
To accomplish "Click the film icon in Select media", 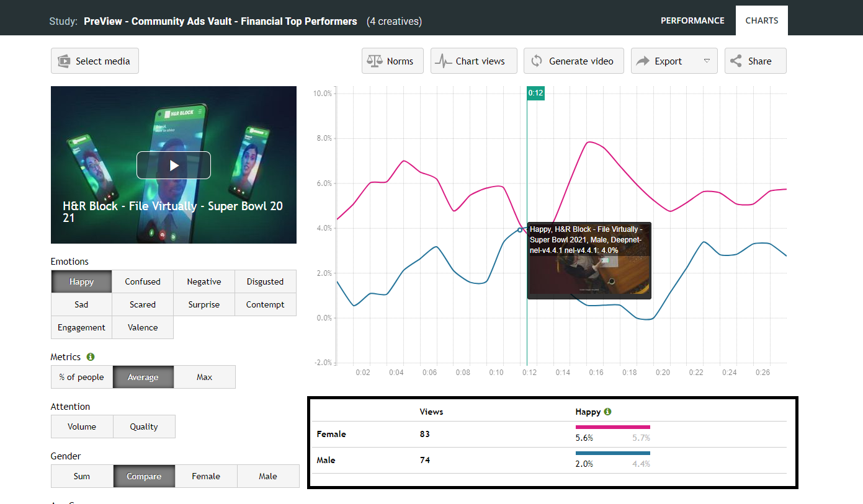I will pos(64,61).
